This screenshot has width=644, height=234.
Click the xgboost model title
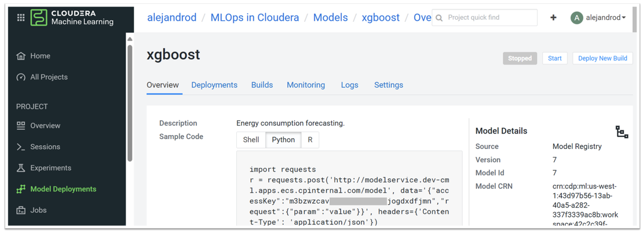(x=173, y=55)
